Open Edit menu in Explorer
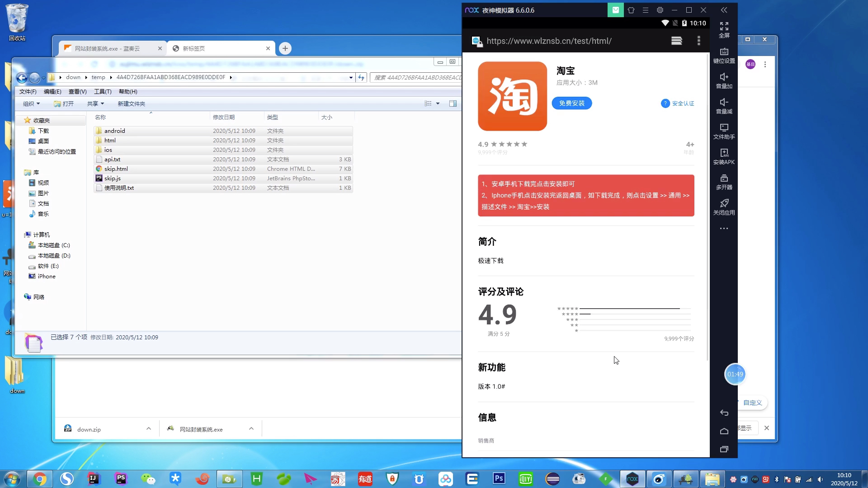This screenshot has width=868, height=488. (x=52, y=92)
